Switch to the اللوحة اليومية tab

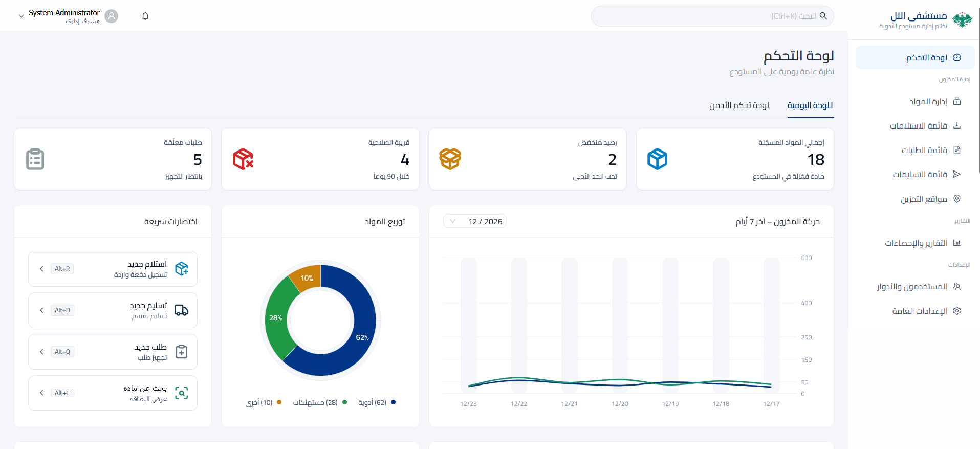click(811, 105)
